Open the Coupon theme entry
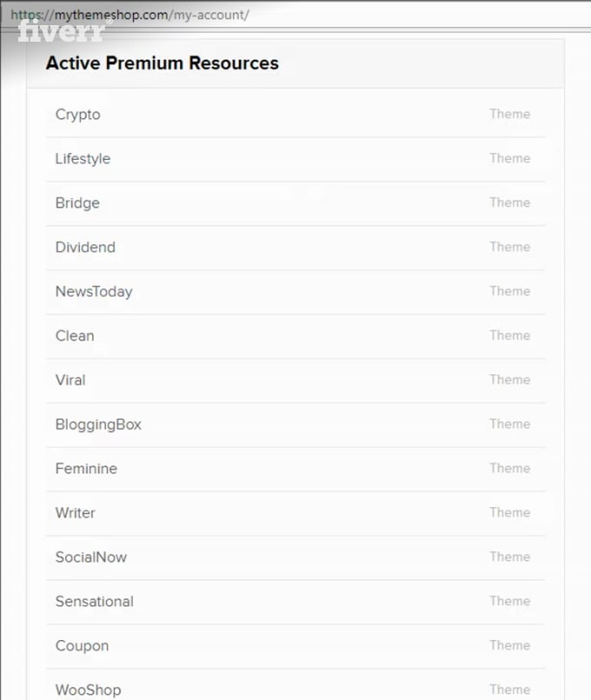The width and height of the screenshot is (591, 700). [x=295, y=645]
